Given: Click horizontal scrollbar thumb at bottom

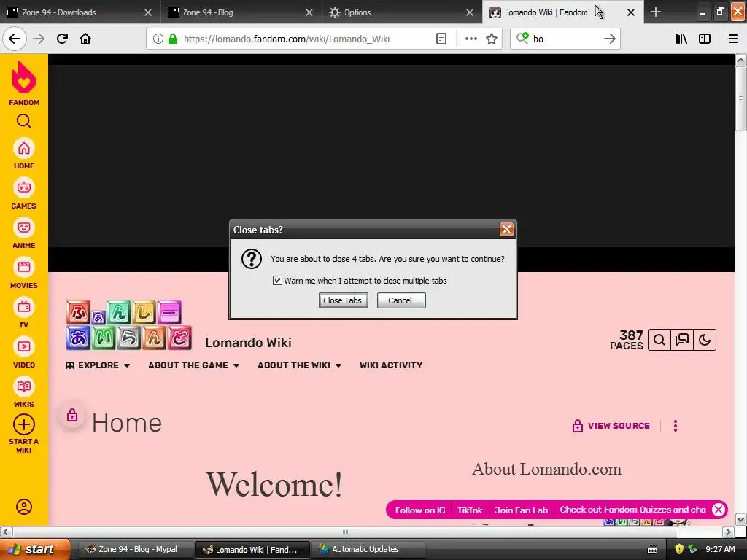Looking at the screenshot, I should [345, 532].
